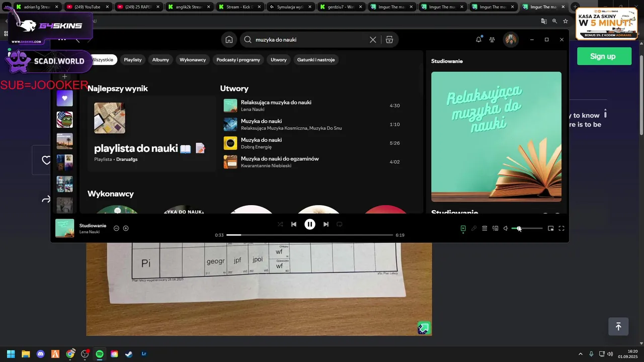This screenshot has height=362, width=644.
Task: Open top result 'playlista do nauki'
Action: coord(151,133)
